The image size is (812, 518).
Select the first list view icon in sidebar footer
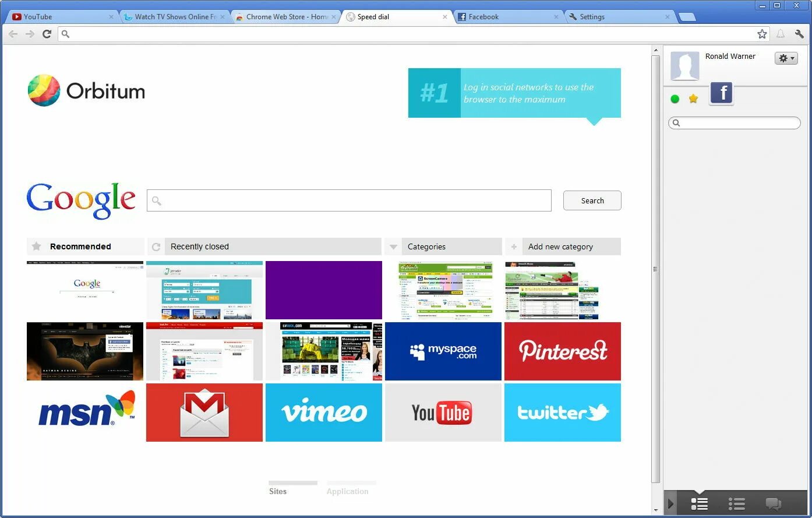pos(699,503)
